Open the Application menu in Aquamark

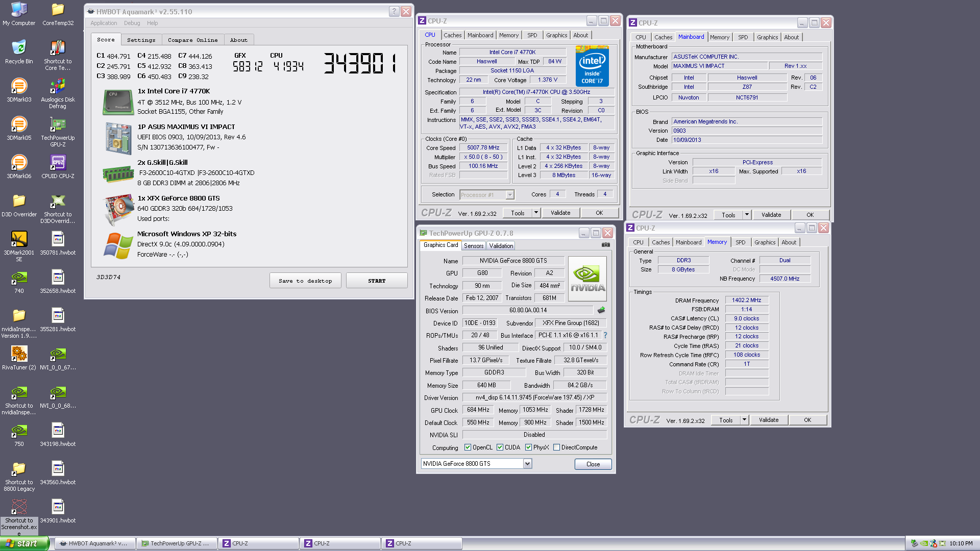tap(104, 23)
